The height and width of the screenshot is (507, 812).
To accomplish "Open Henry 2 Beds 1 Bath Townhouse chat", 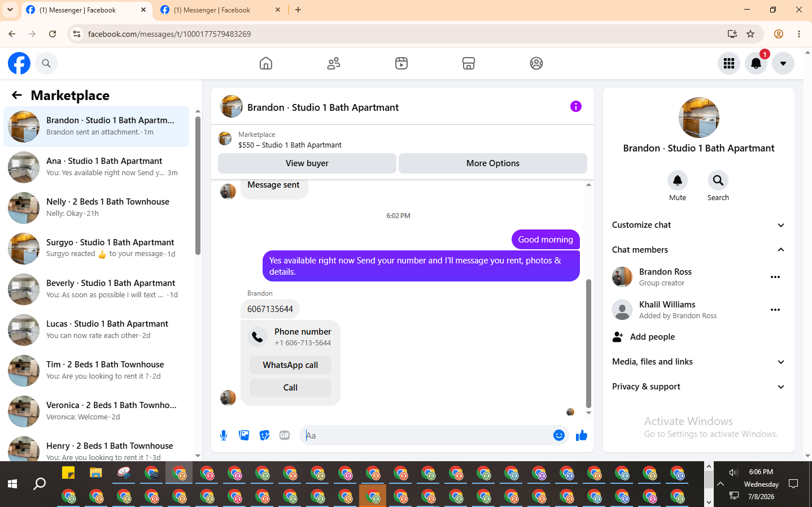I will [x=97, y=448].
